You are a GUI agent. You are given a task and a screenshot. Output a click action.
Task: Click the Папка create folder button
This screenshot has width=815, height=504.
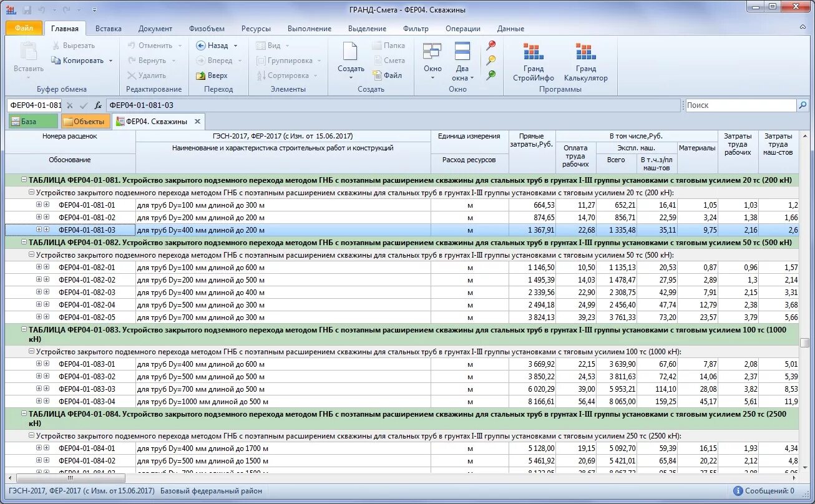[389, 46]
